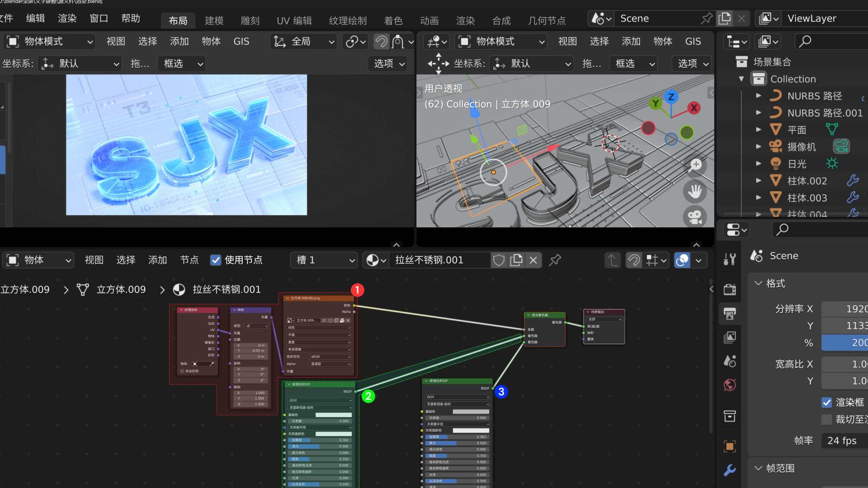Click the camera view icon in the viewport
The width and height of the screenshot is (868, 488).
click(695, 217)
